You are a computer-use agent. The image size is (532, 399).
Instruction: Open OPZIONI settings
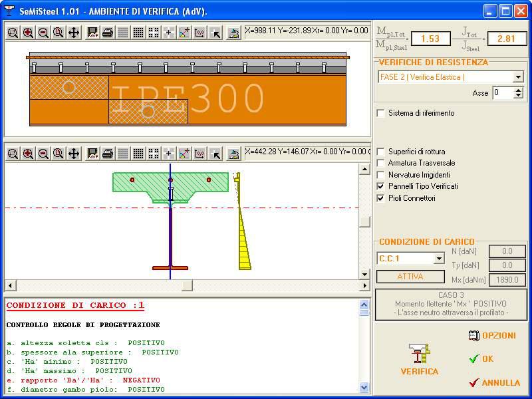point(492,336)
